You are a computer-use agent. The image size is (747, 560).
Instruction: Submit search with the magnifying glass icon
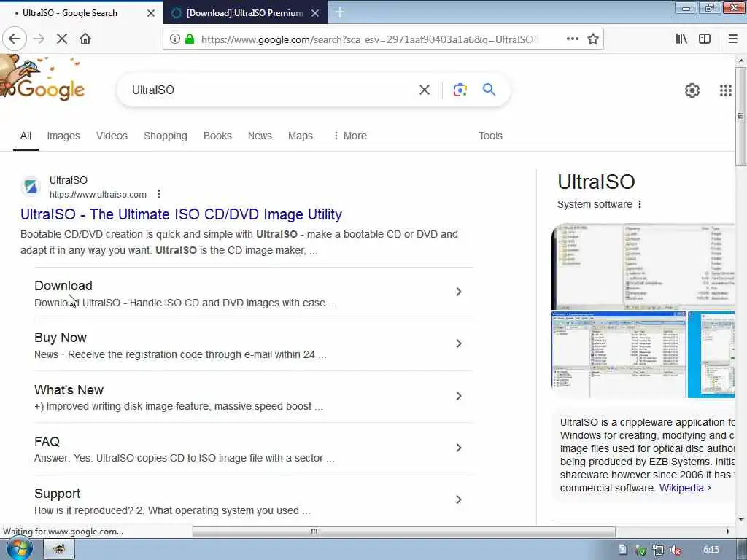(x=489, y=89)
